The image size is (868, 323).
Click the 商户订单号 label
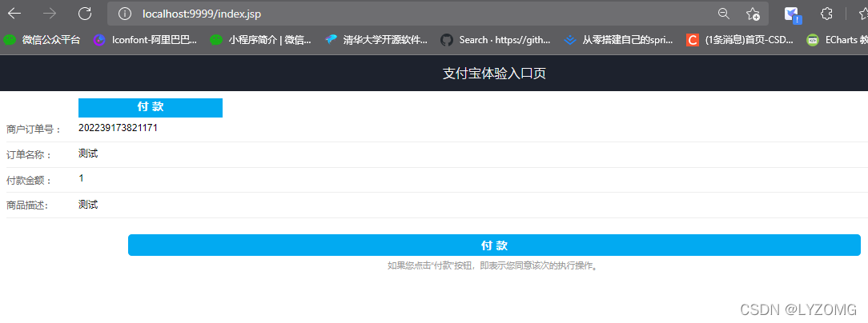pyautogui.click(x=33, y=130)
